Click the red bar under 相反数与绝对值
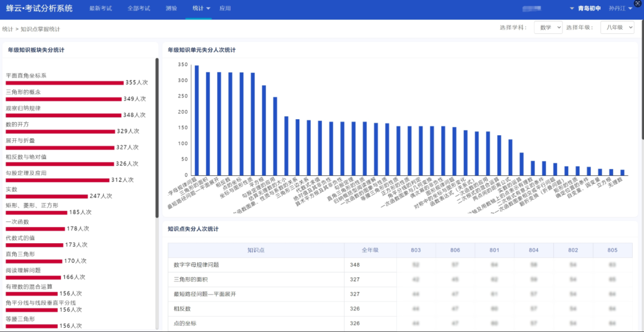 click(x=60, y=164)
